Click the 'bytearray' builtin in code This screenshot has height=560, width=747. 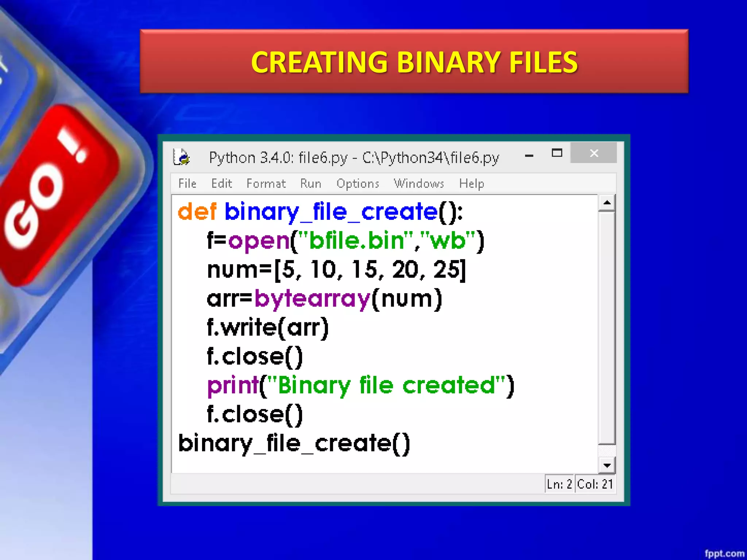(x=313, y=299)
